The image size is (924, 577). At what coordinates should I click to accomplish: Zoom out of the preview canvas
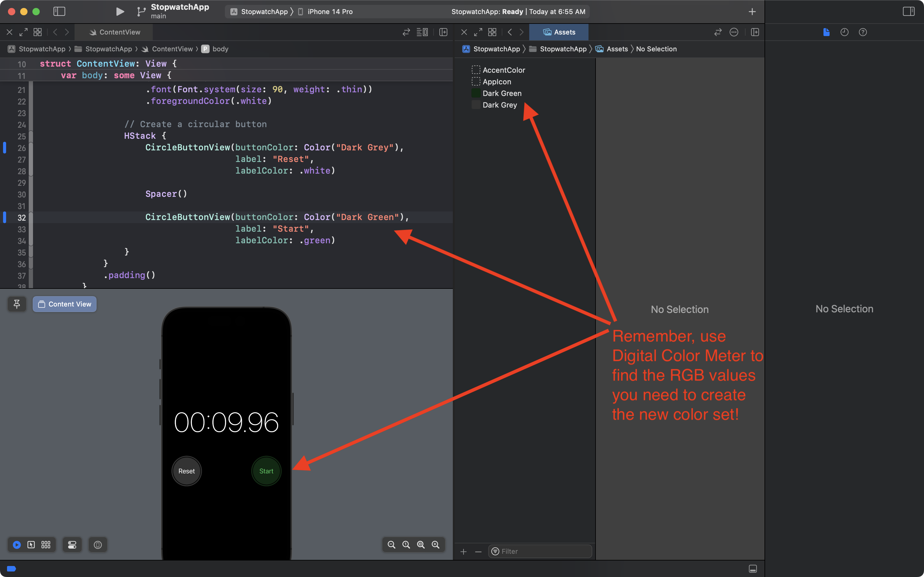click(391, 545)
